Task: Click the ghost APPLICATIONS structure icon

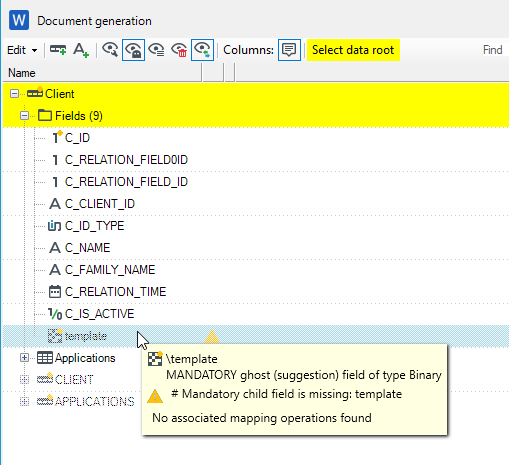Action: click(x=45, y=401)
